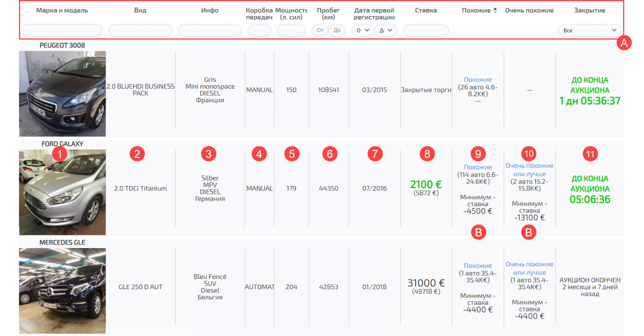Open the Закрытие filter dropdown showing Все
This screenshot has height=336, width=644.
(x=590, y=30)
